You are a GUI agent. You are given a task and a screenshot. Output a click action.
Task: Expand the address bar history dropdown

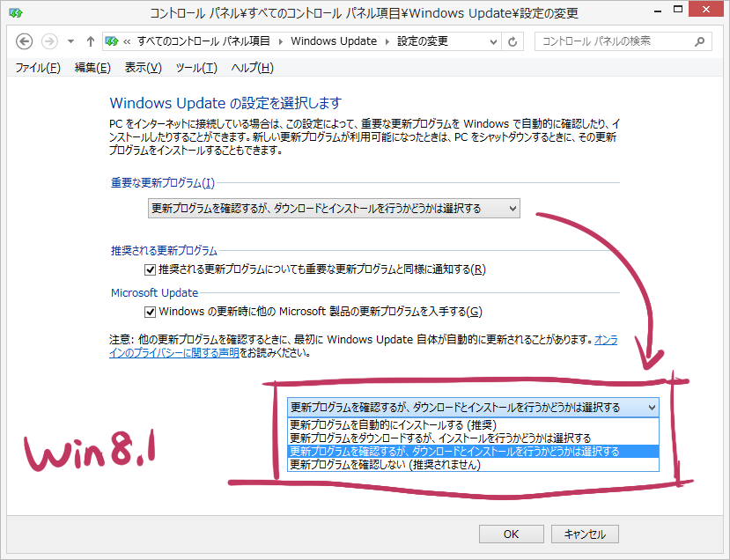(493, 42)
